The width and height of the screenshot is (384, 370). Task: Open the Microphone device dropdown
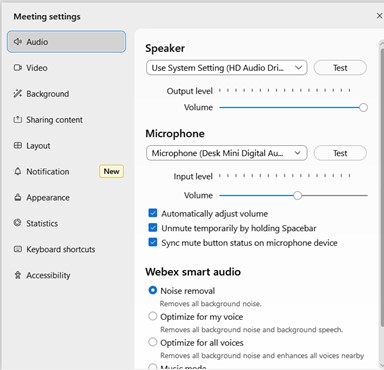pos(227,153)
